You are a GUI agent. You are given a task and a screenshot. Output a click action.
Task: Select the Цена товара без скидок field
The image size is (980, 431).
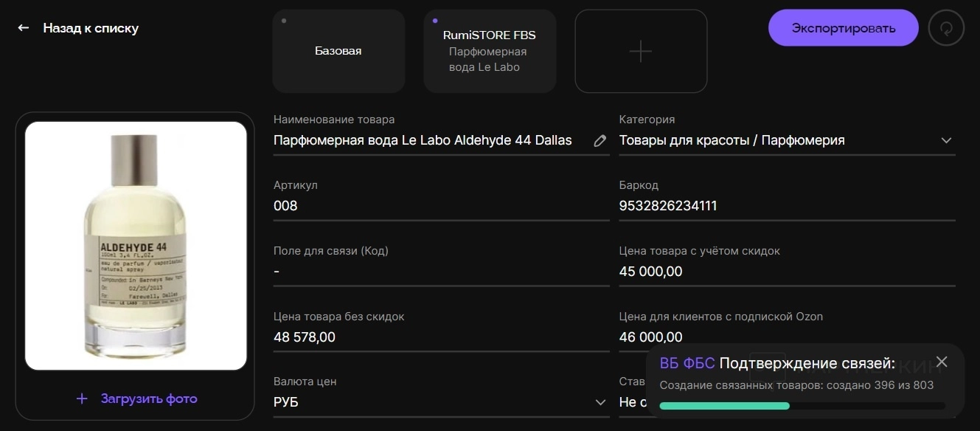click(440, 337)
